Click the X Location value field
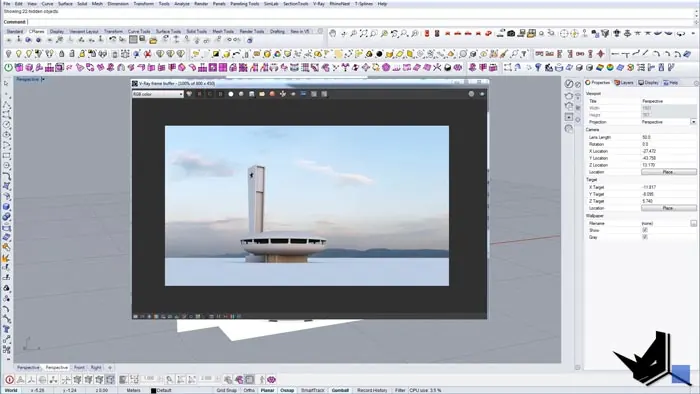 click(668, 151)
